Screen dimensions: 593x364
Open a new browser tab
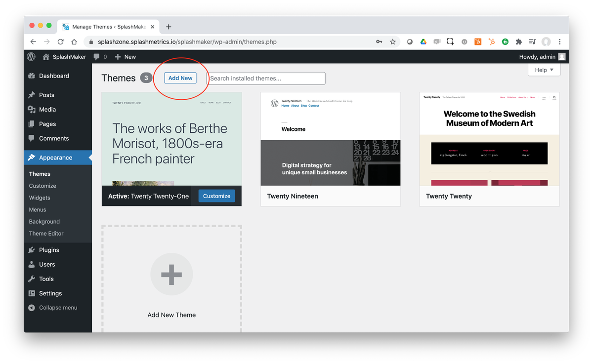(169, 27)
